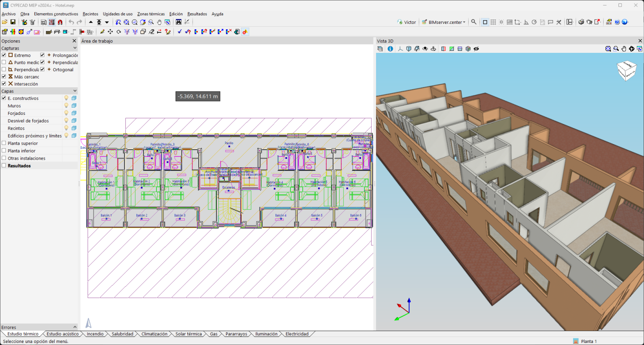This screenshot has height=345, width=644.
Task: Click the 3D orientation view cube
Action: [626, 70]
